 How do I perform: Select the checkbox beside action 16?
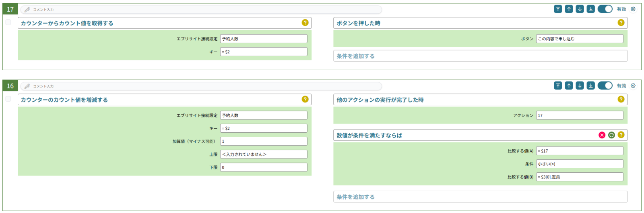point(8,99)
